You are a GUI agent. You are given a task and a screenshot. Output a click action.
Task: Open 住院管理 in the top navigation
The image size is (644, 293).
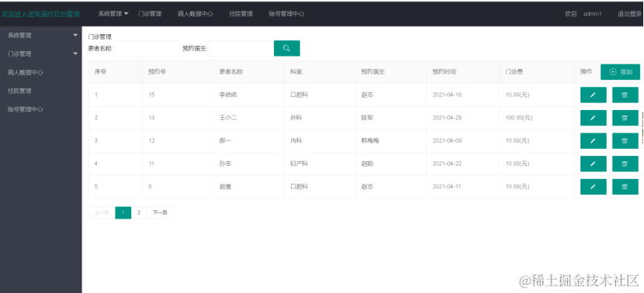[241, 13]
